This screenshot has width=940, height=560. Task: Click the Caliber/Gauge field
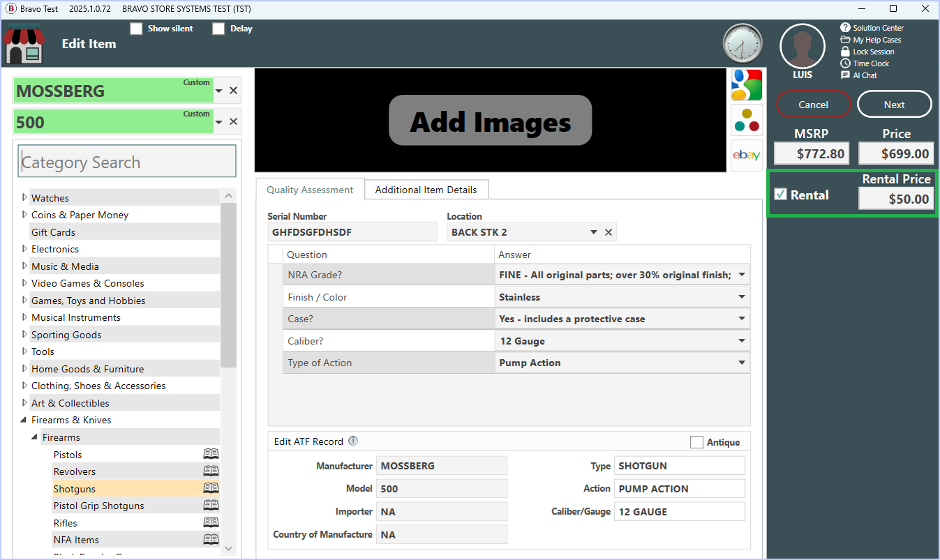point(680,512)
